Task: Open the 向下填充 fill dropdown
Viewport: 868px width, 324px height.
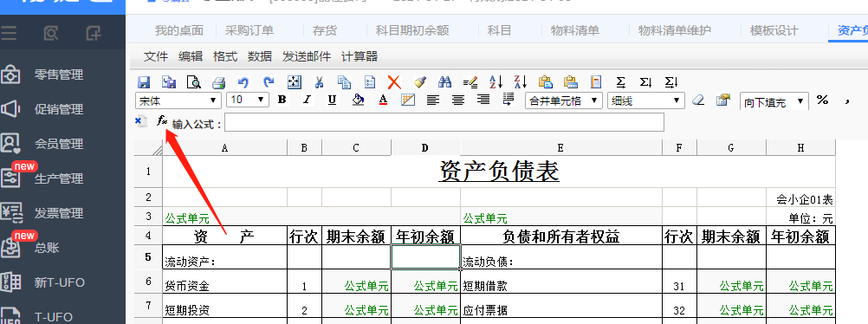Action: (x=774, y=102)
